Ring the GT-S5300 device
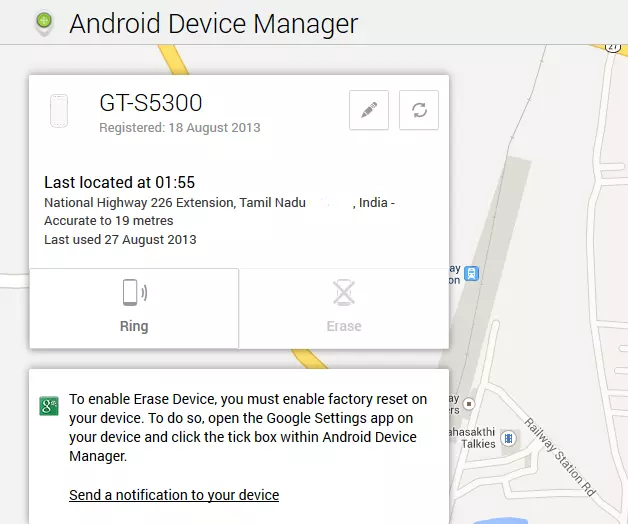 (134, 308)
